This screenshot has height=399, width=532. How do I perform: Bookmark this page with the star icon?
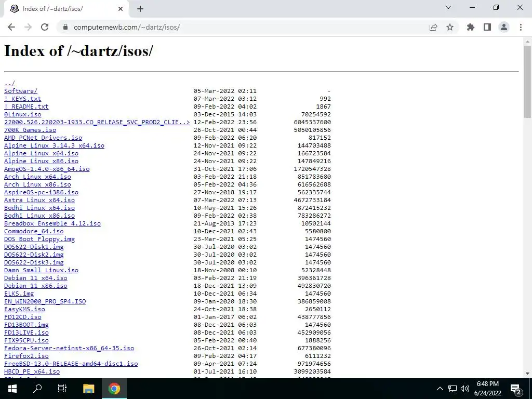pos(450,27)
